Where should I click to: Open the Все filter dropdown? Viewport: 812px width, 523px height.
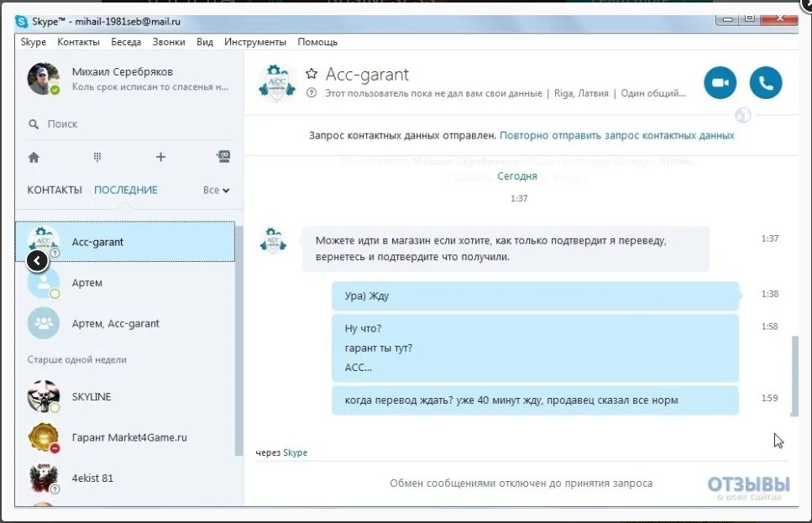tap(216, 190)
